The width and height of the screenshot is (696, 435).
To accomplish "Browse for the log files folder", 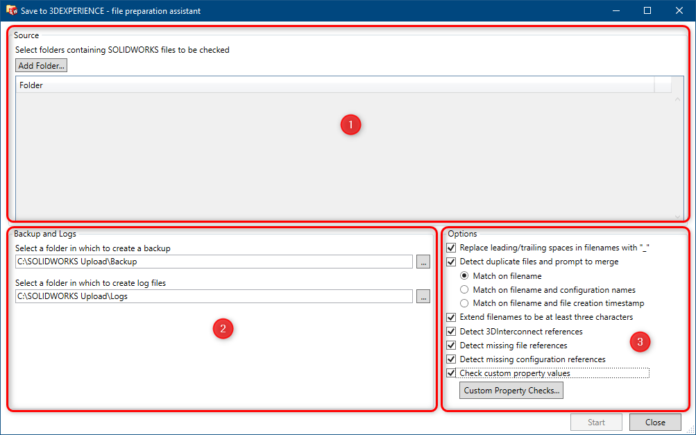I will pyautogui.click(x=423, y=296).
